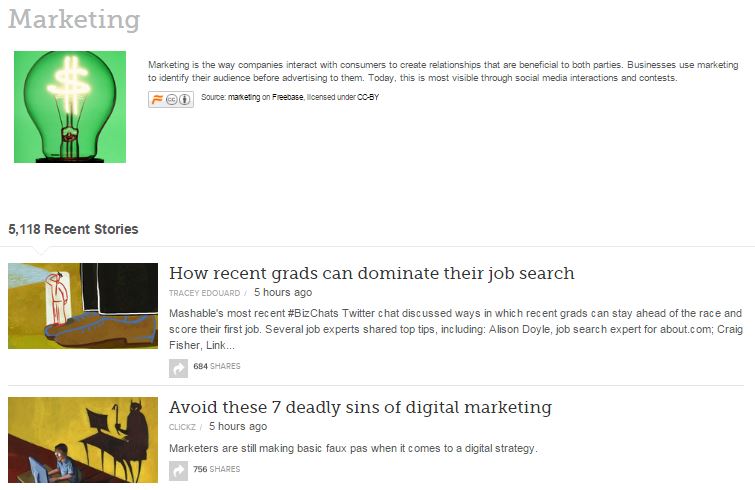Open the green dollar light bulb image
Image resolution: width=755 pixels, height=490 pixels.
pos(70,107)
